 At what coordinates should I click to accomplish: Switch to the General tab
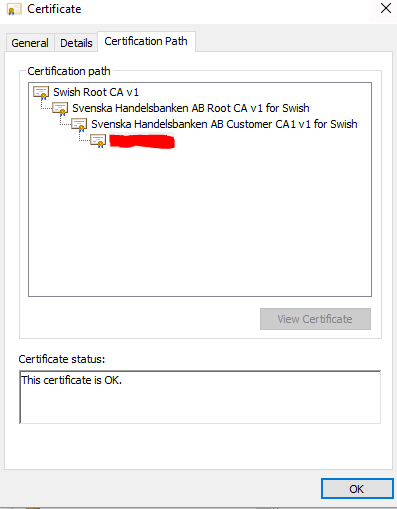click(30, 43)
